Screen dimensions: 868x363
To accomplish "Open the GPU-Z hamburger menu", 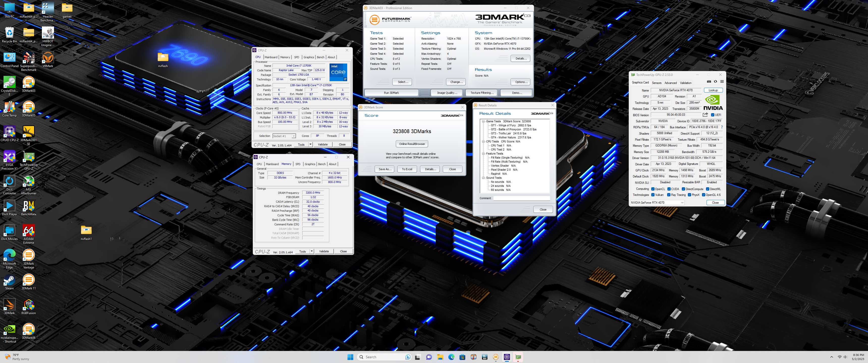I will (722, 81).
